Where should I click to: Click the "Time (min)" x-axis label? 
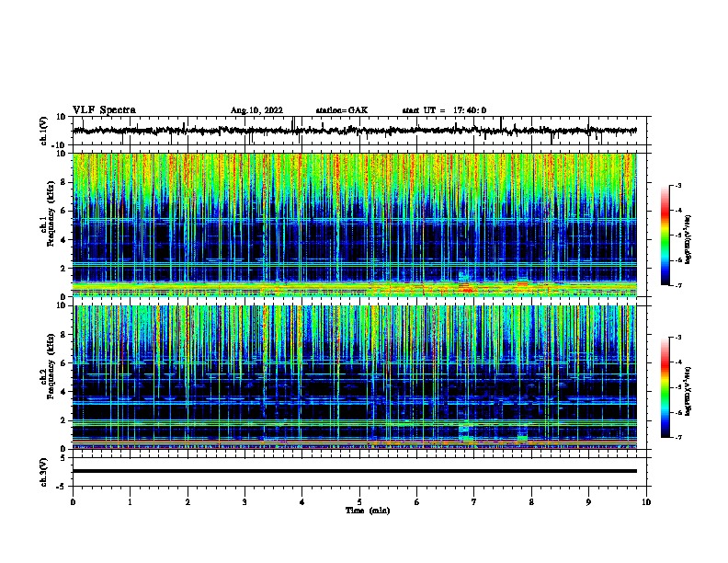tap(368, 511)
